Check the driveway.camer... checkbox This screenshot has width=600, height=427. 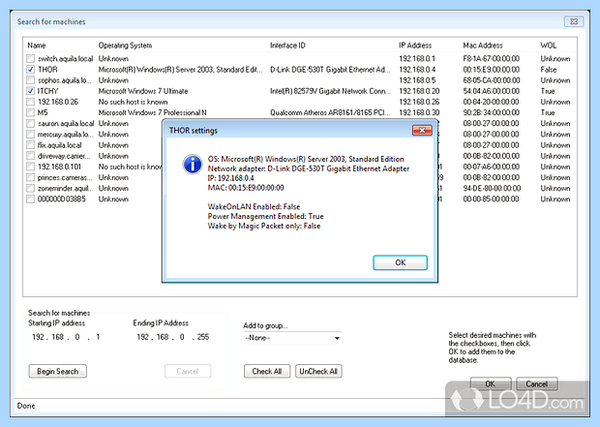[x=30, y=156]
